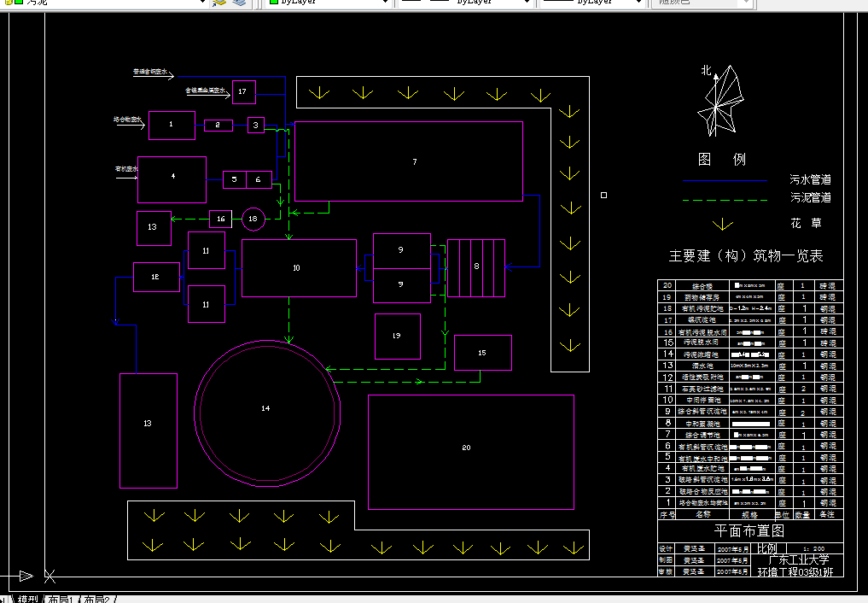This screenshot has height=603, width=868.
Task: Select number 20 in the structures table
Action: click(x=667, y=286)
